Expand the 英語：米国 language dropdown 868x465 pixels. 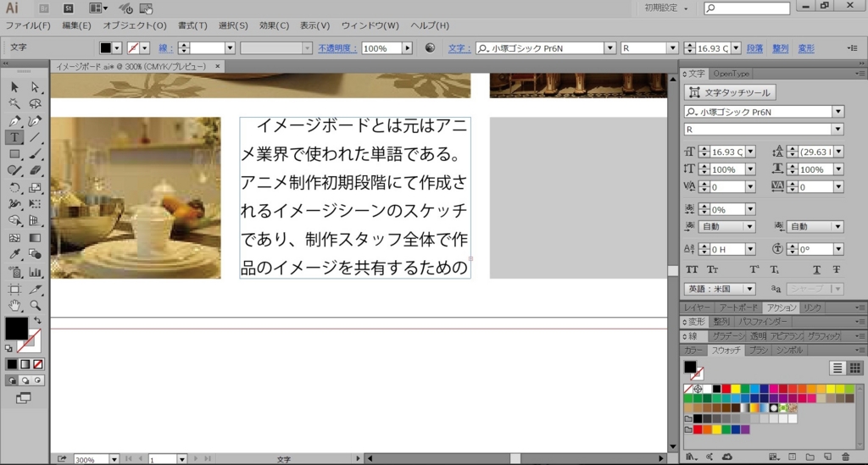749,289
